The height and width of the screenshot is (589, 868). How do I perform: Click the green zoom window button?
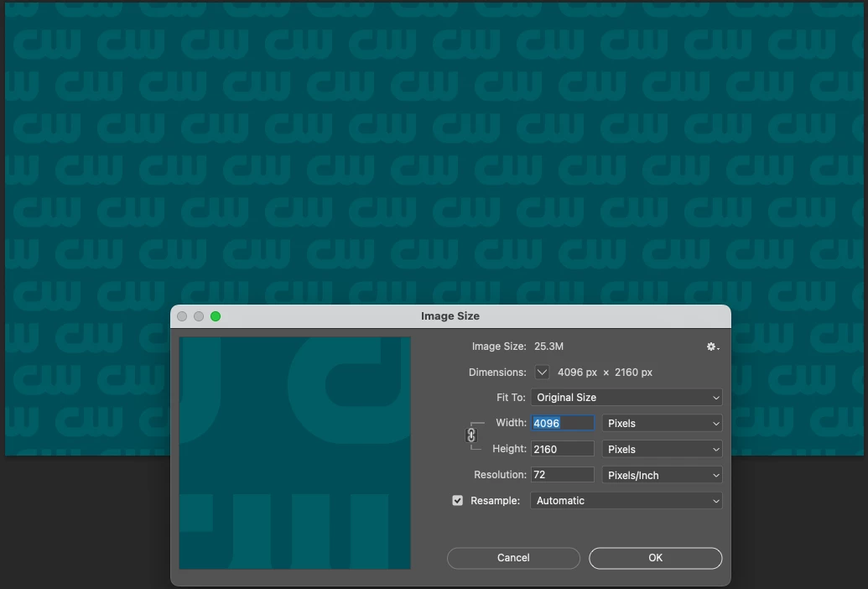(216, 316)
